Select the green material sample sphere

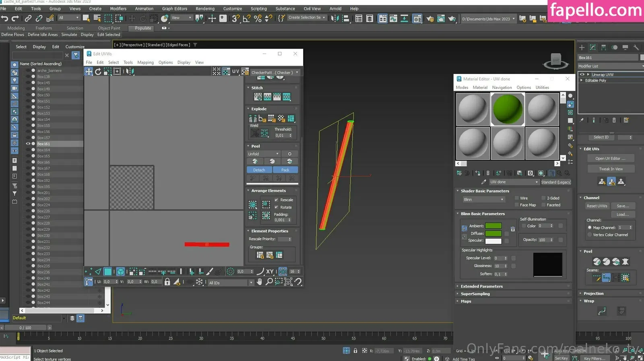(507, 109)
